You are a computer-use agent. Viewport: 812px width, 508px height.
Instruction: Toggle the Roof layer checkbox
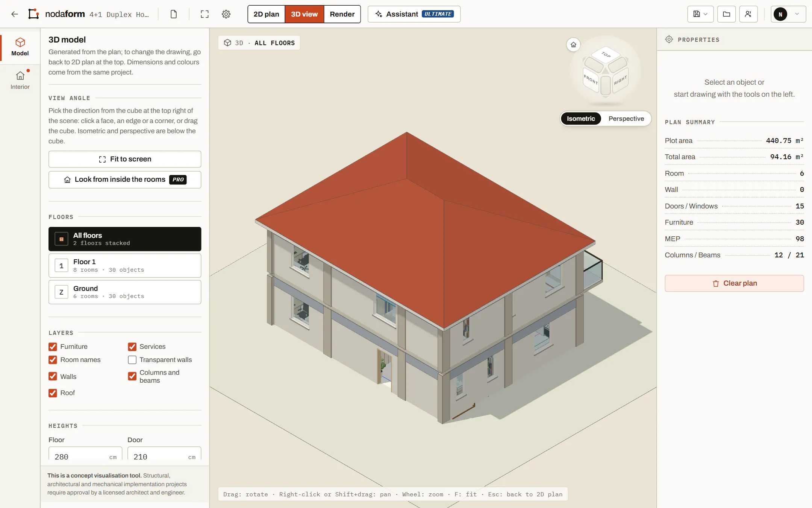click(53, 393)
